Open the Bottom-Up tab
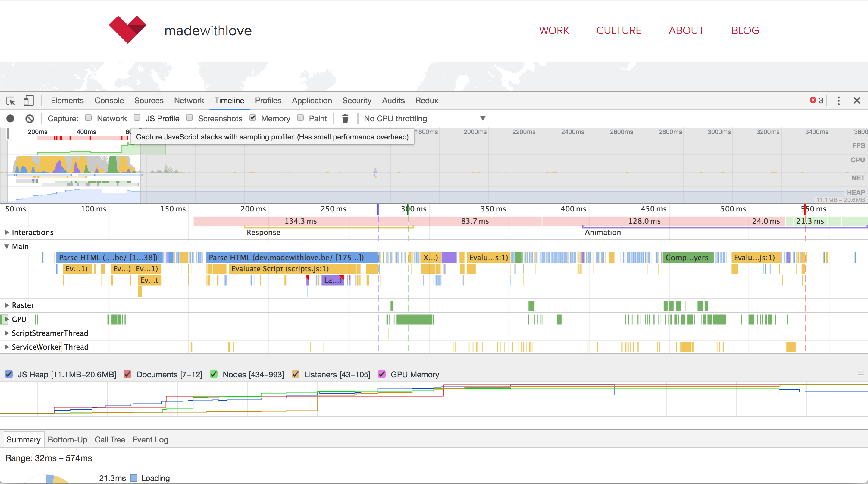 point(67,439)
